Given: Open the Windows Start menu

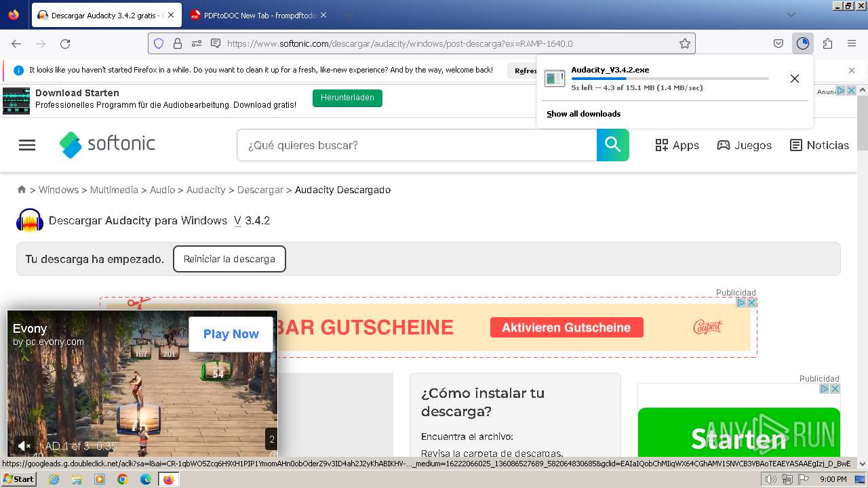Looking at the screenshot, I should [19, 479].
